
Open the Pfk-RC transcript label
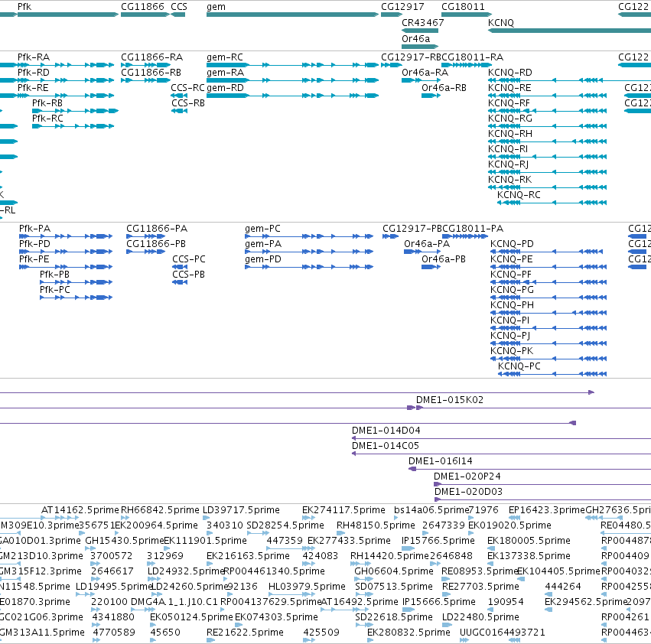click(47, 119)
